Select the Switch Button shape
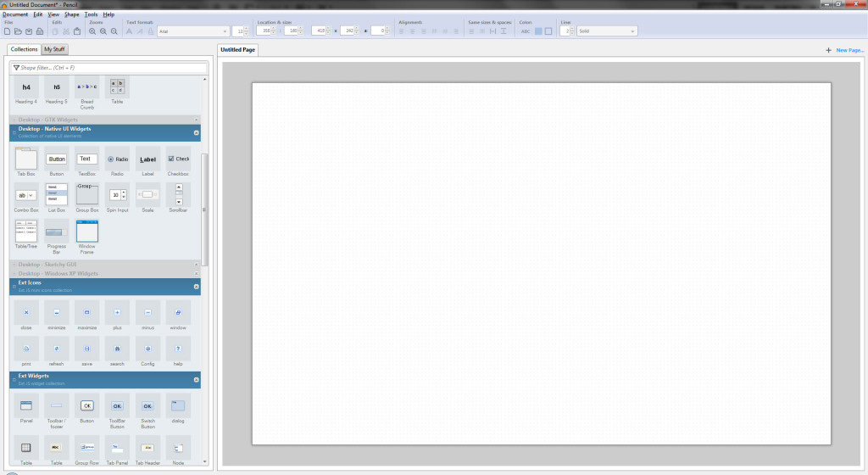Viewport: 868px width, 475px height. point(147,412)
